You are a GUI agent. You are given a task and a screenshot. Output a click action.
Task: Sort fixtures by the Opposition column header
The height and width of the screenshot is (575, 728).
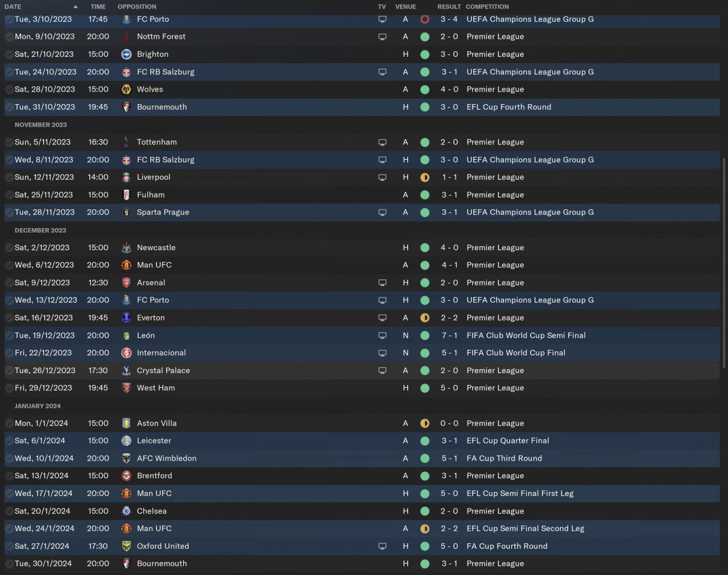137,7
